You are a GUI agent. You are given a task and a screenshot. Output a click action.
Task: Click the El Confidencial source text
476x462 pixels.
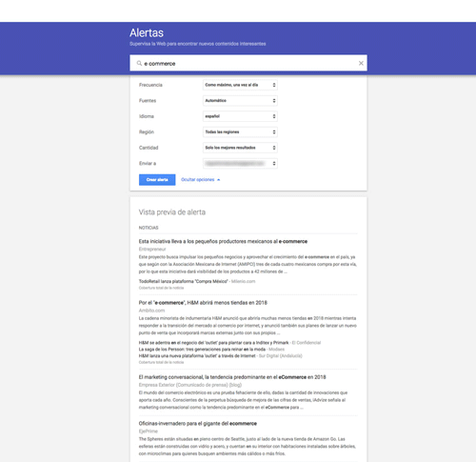(307, 343)
